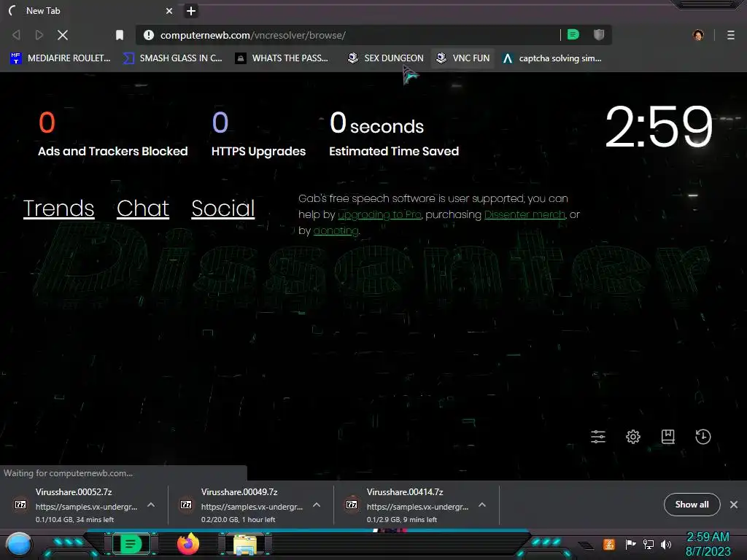The image size is (747, 560).
Task: Expand options for Virusshare.00049.7z download
Action: pos(317,505)
